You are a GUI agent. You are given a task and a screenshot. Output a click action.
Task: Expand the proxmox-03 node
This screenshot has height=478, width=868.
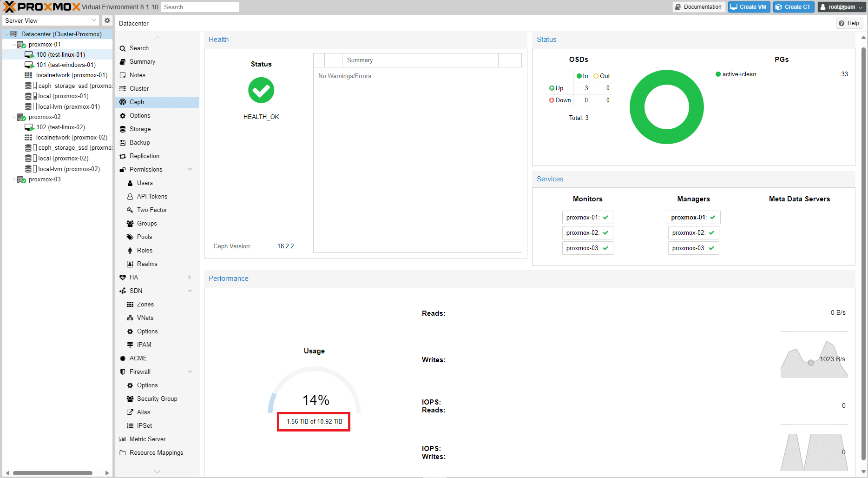14,179
